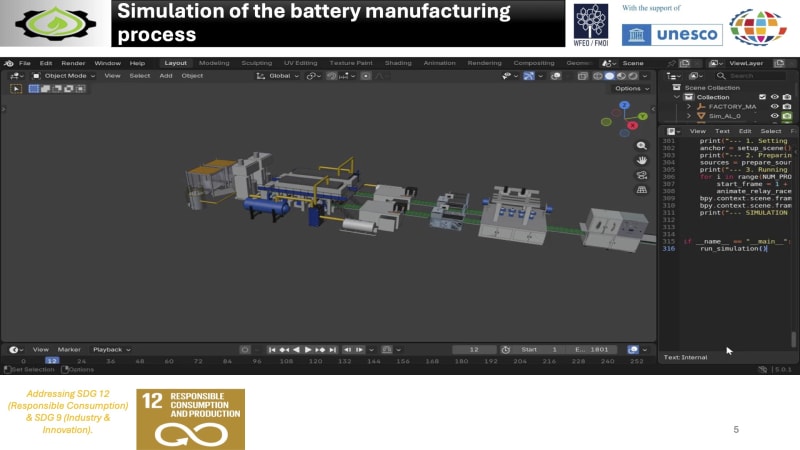This screenshot has width=800, height=450.
Task: Expand the FACTORY_MA tree item
Action: pyautogui.click(x=689, y=107)
